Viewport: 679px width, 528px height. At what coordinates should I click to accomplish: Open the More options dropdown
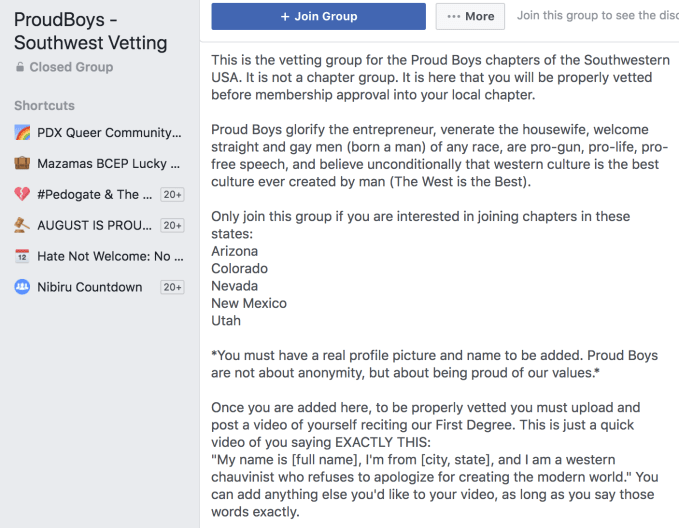[x=470, y=16]
